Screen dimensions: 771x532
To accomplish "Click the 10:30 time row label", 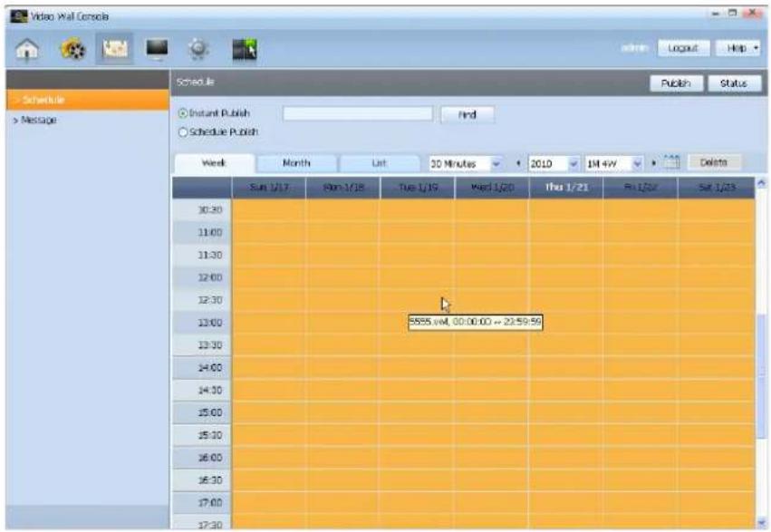I will (x=202, y=210).
